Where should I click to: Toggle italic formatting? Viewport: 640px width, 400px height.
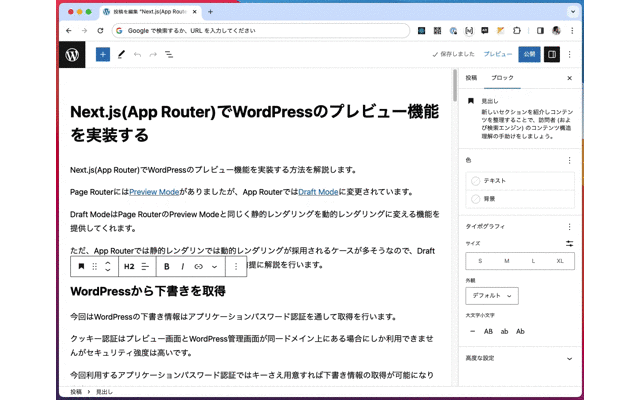pos(182,267)
